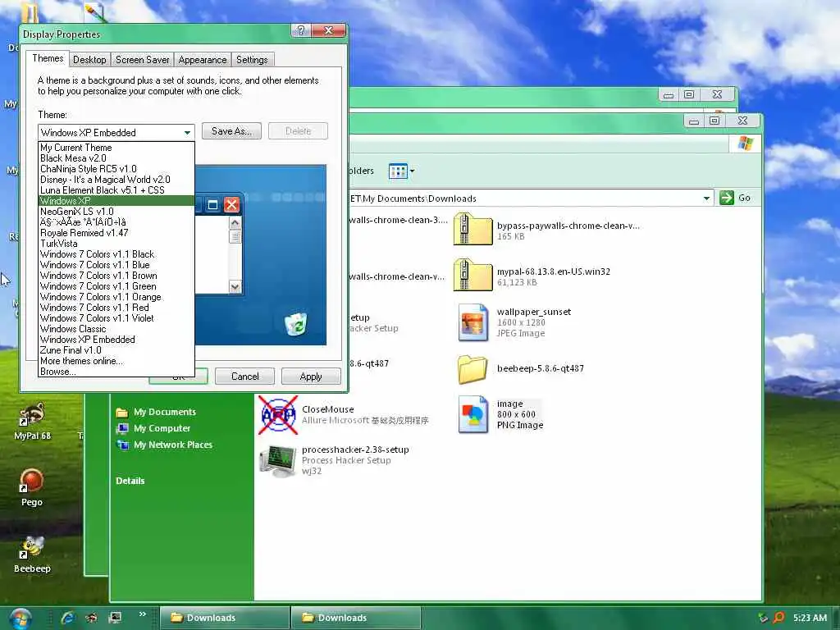Screen dimensions: 840x630
Task: Choose the ChaNinja Style RC5 v1.0 theme
Action: [x=116, y=169]
